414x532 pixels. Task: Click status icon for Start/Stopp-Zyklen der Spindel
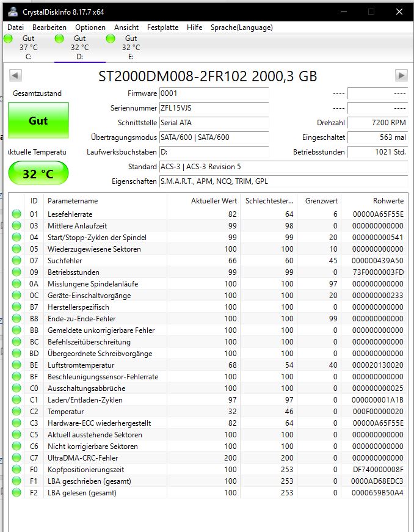click(x=16, y=237)
